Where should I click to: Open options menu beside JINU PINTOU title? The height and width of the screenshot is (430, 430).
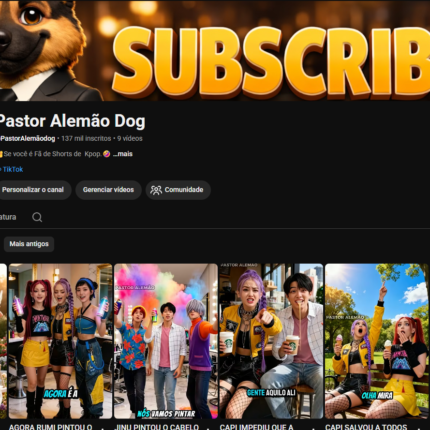(208, 428)
